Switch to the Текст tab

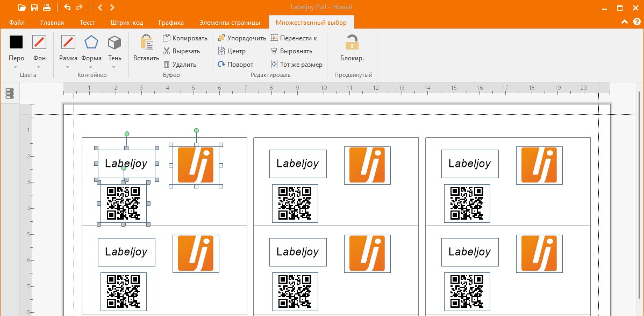coord(87,22)
